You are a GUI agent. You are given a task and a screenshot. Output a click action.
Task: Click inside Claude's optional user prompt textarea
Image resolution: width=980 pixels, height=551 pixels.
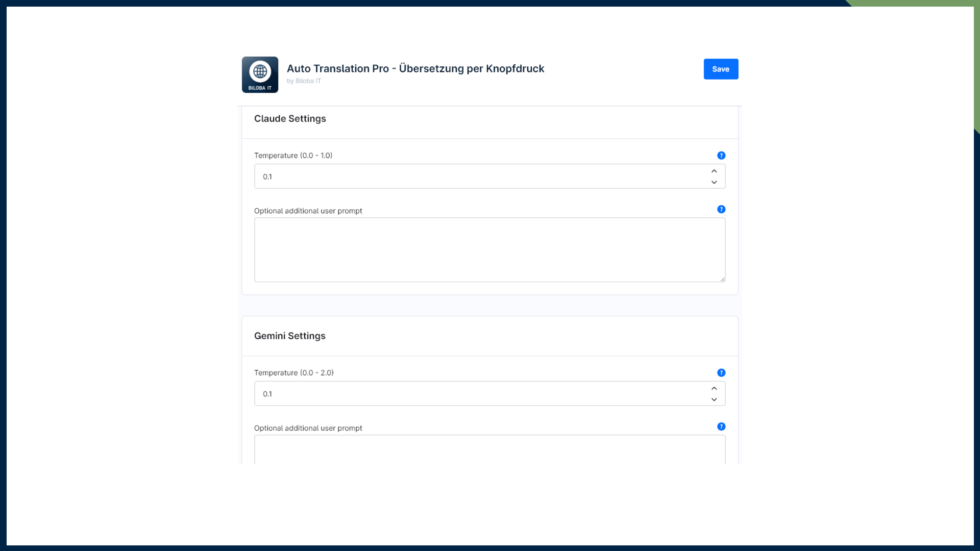489,249
